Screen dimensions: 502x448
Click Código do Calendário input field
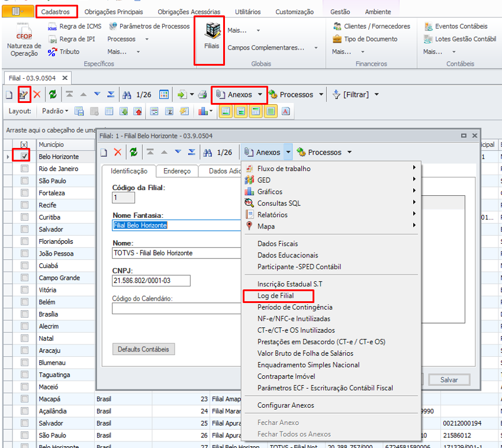point(176,308)
